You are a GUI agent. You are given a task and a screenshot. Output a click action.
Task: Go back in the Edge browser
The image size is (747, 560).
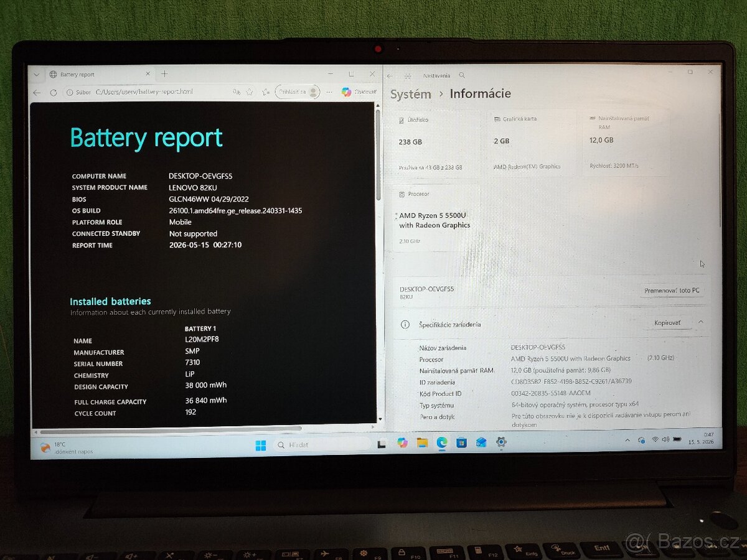tap(37, 92)
